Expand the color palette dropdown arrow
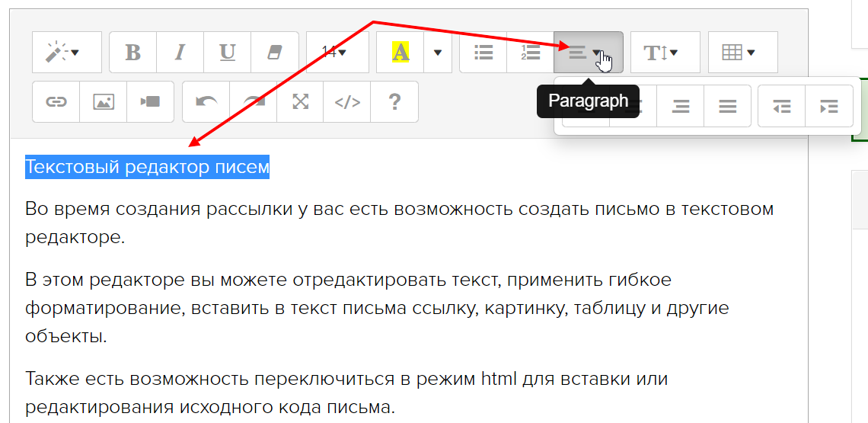The image size is (868, 423). (438, 53)
